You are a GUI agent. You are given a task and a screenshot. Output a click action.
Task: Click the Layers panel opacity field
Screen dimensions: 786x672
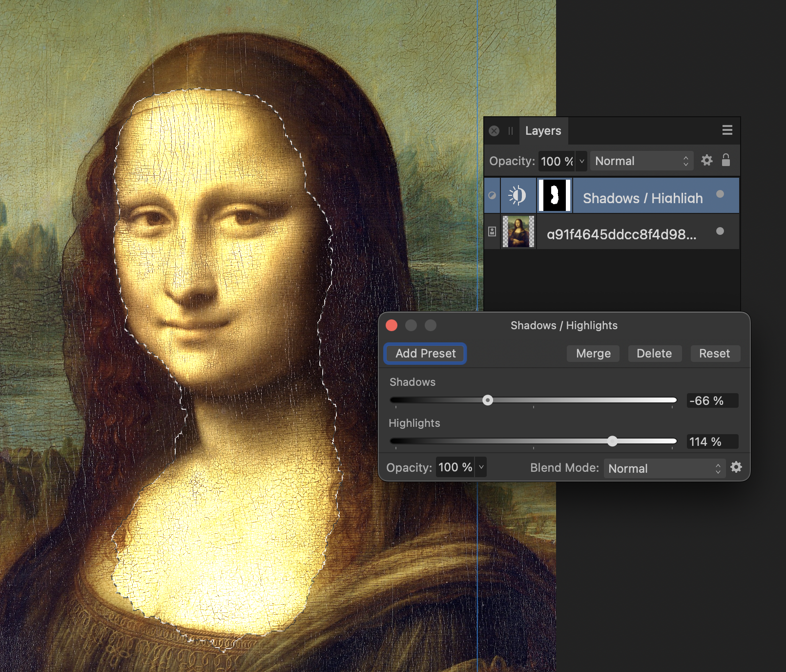coord(557,161)
